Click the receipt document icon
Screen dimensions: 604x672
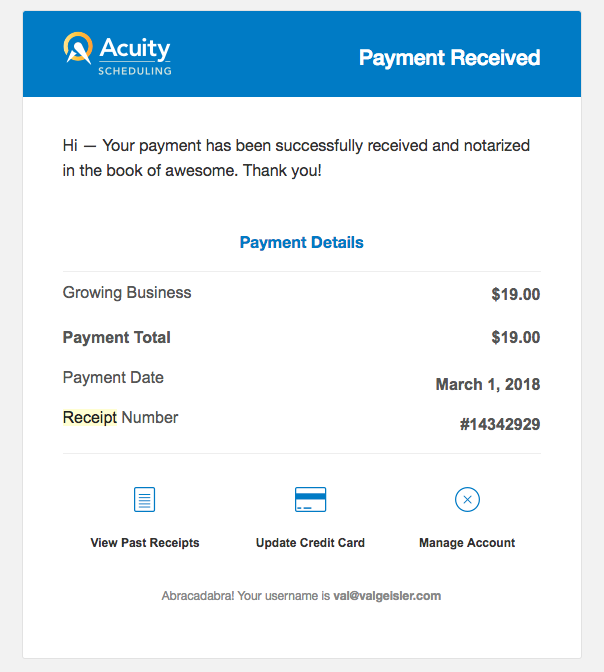(144, 499)
